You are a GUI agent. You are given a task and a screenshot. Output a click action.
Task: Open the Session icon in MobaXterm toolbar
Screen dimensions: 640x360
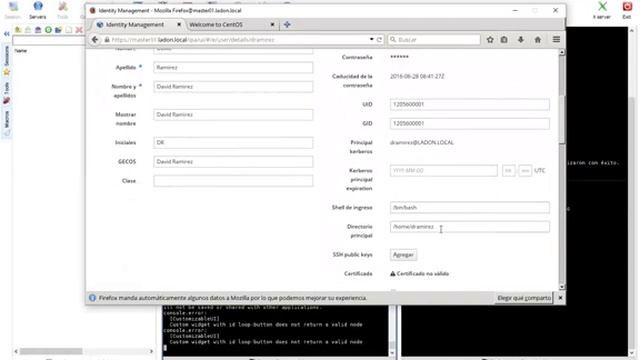click(x=13, y=9)
